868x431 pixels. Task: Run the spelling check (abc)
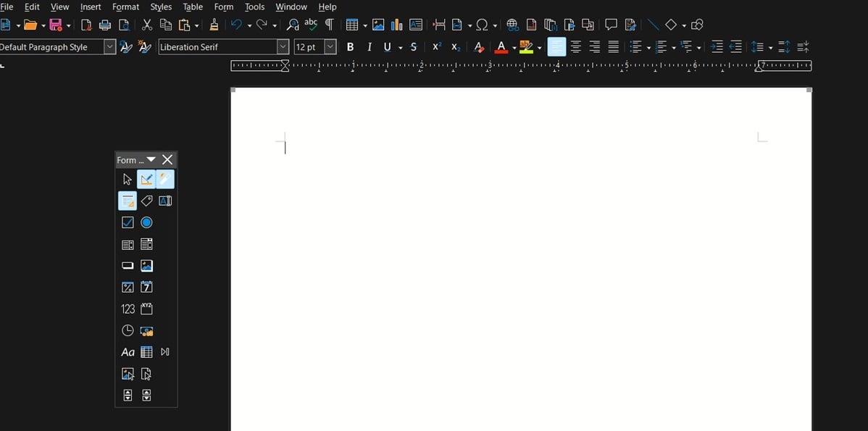pos(311,25)
